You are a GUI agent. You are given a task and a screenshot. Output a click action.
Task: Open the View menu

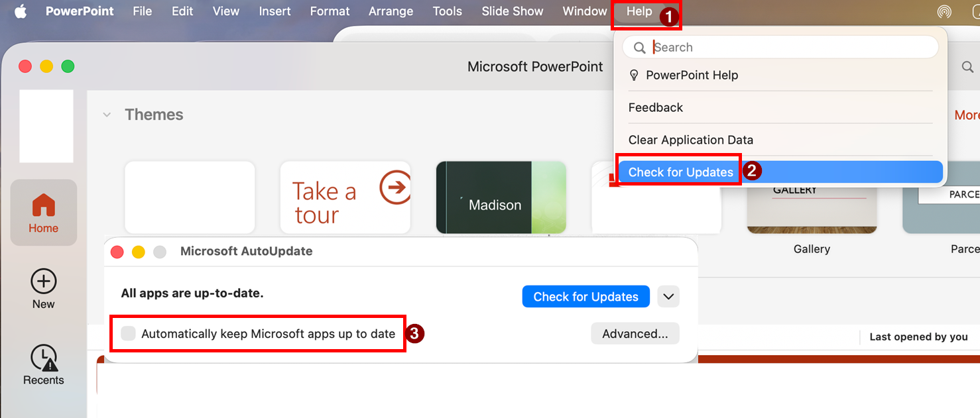[x=226, y=11]
